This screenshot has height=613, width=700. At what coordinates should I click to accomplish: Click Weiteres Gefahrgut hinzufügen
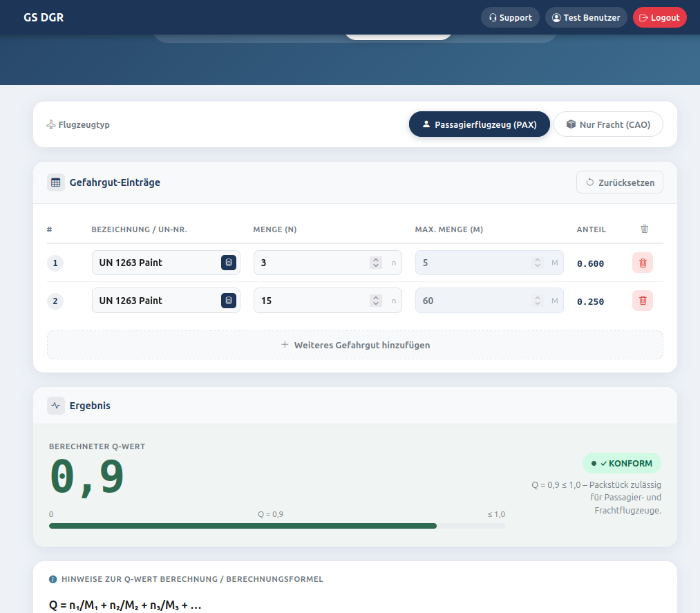coord(355,345)
